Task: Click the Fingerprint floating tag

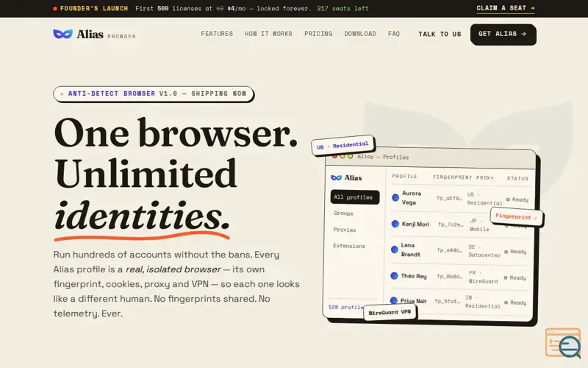Action: click(517, 216)
